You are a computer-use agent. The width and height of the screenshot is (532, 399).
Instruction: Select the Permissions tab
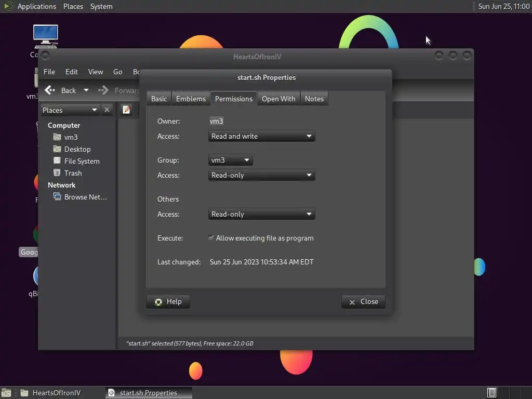(234, 98)
